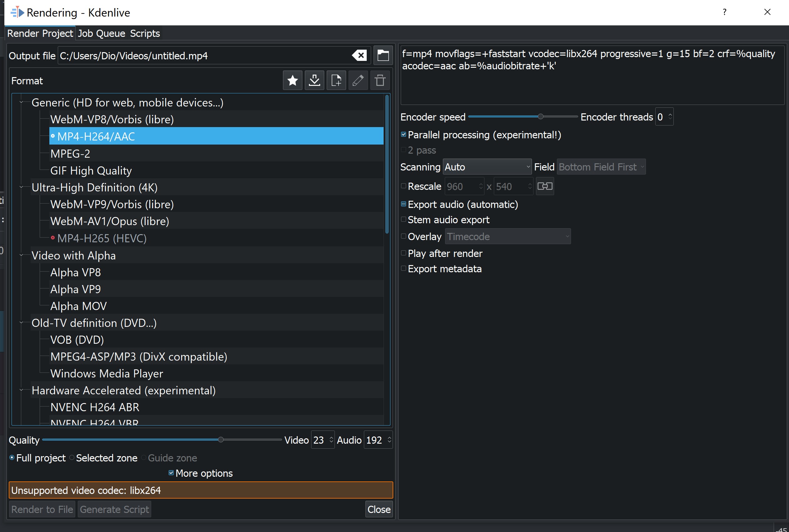This screenshot has height=532, width=789.
Task: Download new render presets icon
Action: (315, 81)
